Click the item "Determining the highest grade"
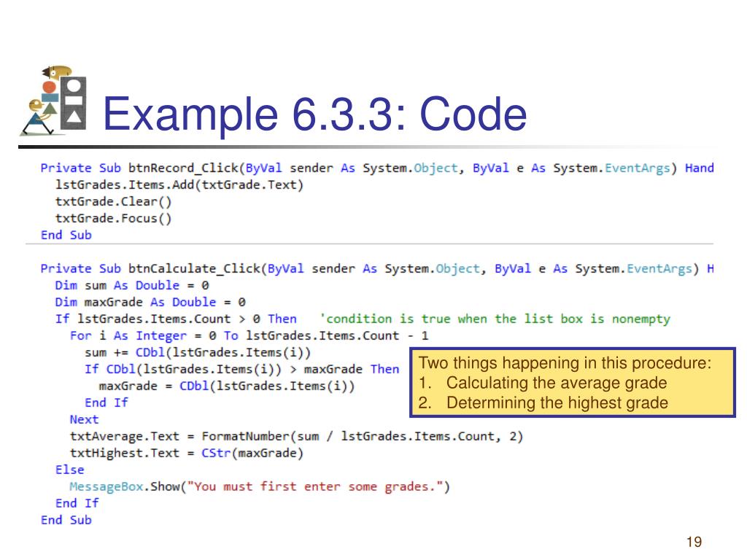Image resolution: width=747 pixels, height=560 pixels. [557, 402]
